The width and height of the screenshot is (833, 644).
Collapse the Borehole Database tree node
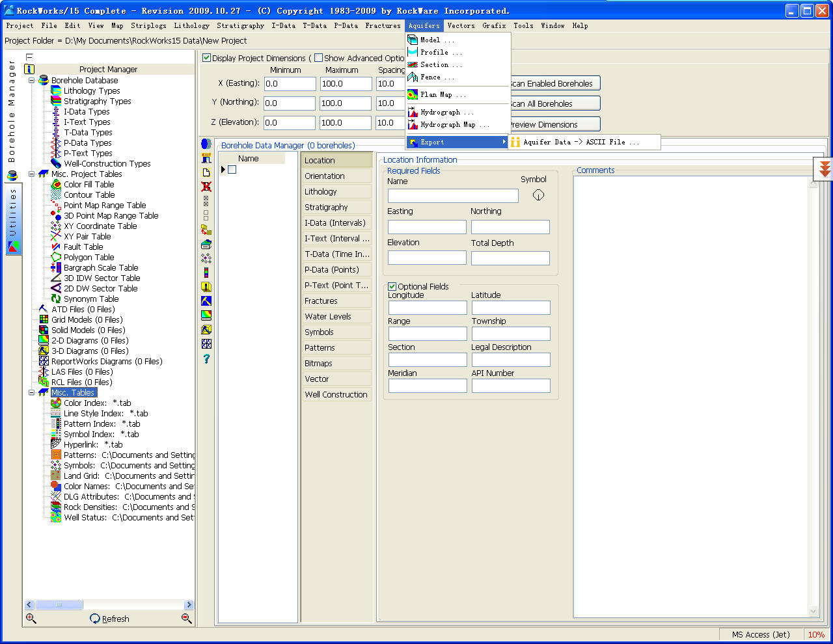[31, 80]
